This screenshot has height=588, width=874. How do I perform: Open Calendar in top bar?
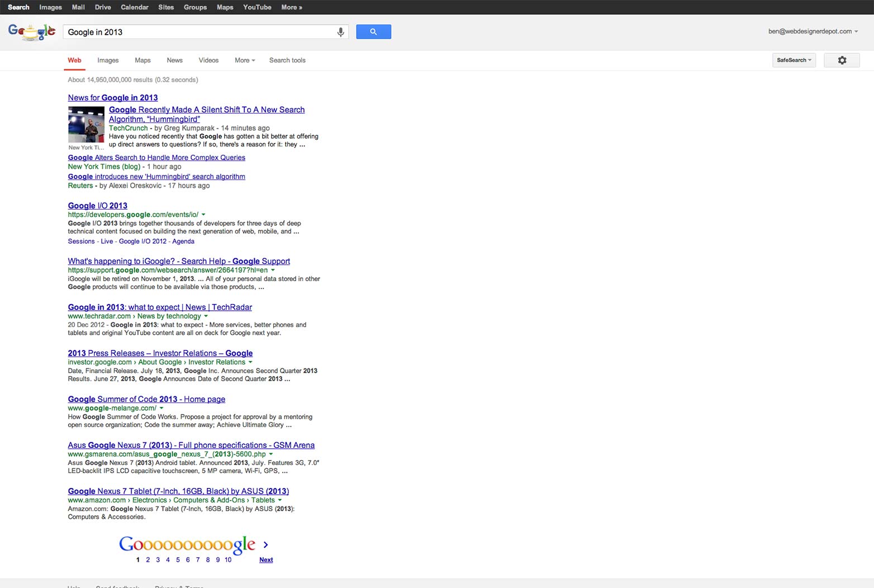click(x=135, y=7)
